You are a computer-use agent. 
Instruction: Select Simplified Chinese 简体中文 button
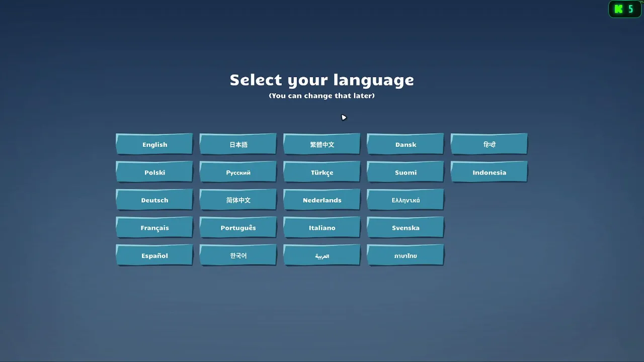(x=238, y=200)
